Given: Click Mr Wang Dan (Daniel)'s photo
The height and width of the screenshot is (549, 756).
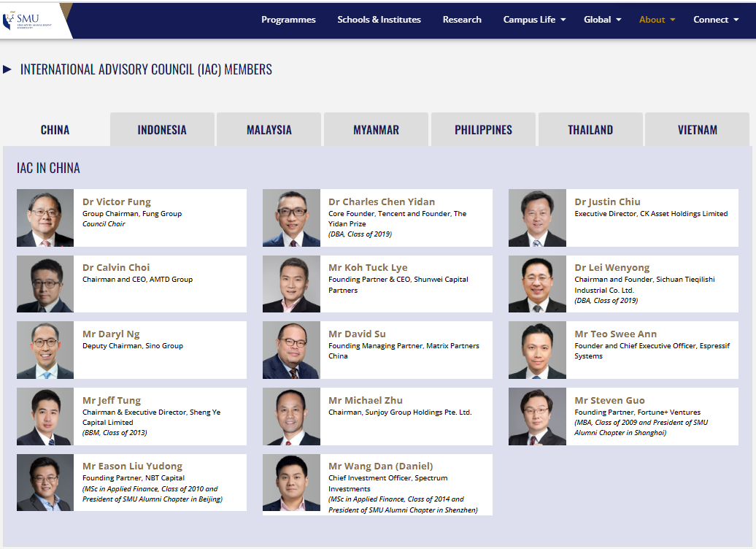Looking at the screenshot, I should click(291, 483).
